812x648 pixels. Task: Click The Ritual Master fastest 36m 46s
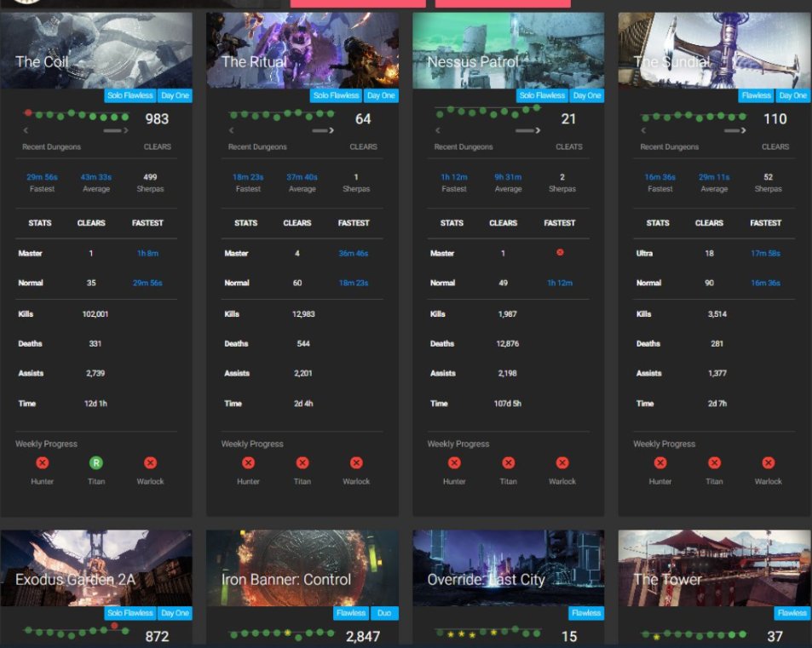(x=354, y=254)
